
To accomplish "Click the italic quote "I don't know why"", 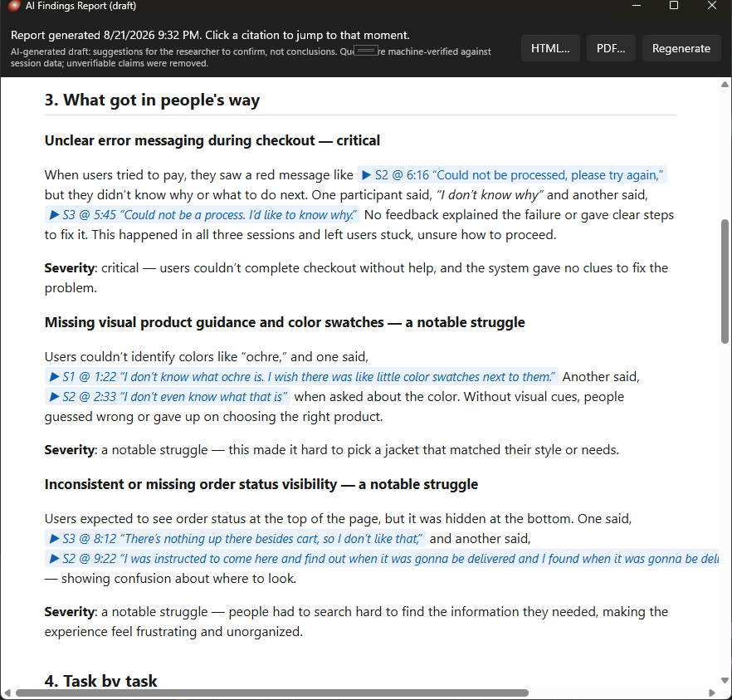I will (490, 195).
